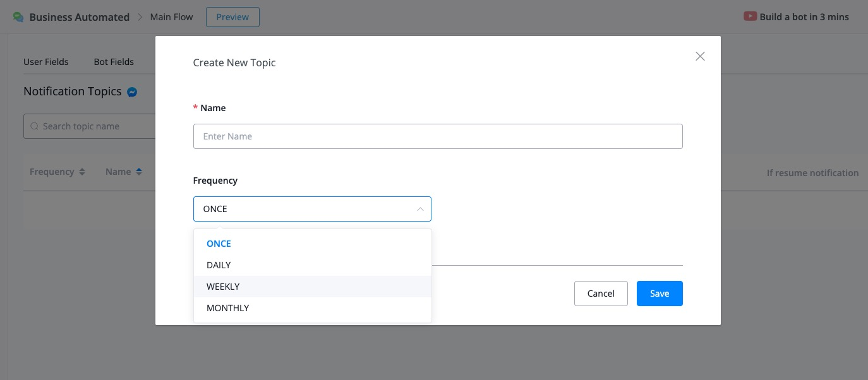Choose DAILY from the frequency options
This screenshot has width=868, height=380.
point(313,265)
